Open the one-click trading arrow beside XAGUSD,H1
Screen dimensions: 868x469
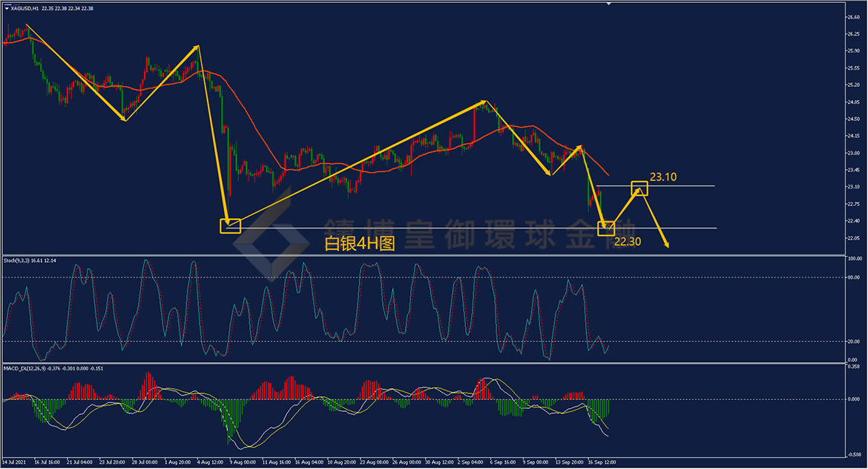pyautogui.click(x=7, y=8)
